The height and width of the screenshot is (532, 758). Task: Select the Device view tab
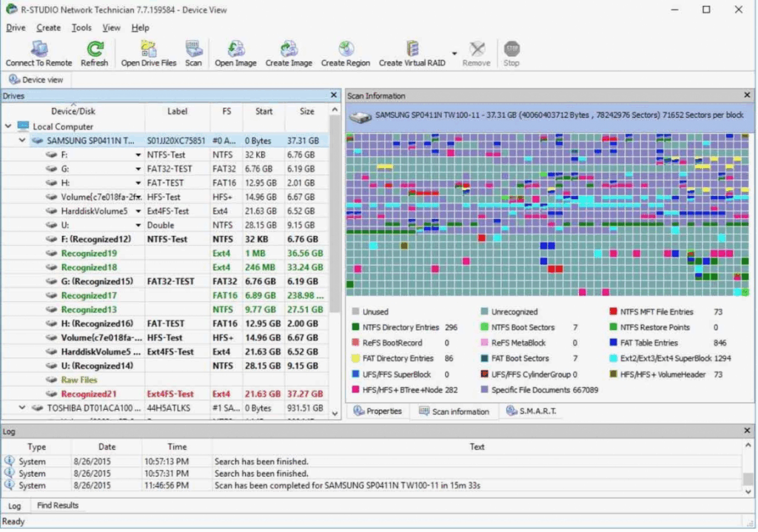(36, 80)
